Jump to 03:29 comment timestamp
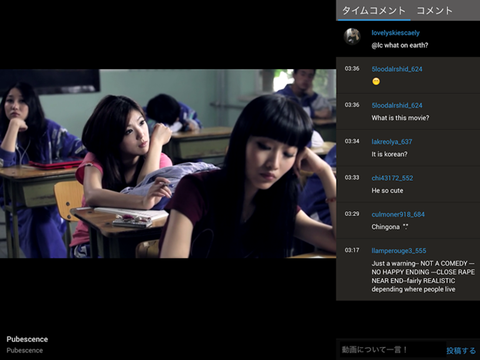 tap(352, 214)
